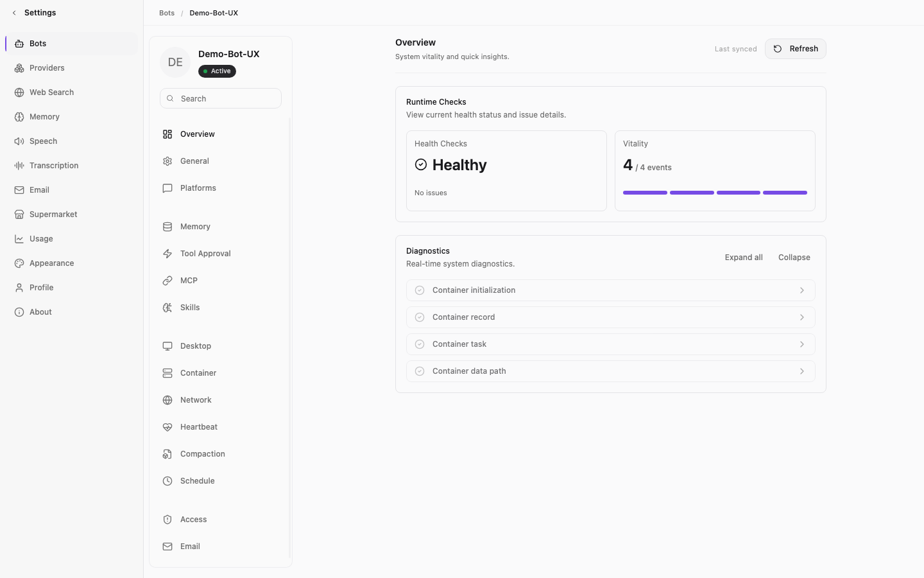Switch to Platforms section label
The height and width of the screenshot is (578, 924).
pyautogui.click(x=198, y=188)
